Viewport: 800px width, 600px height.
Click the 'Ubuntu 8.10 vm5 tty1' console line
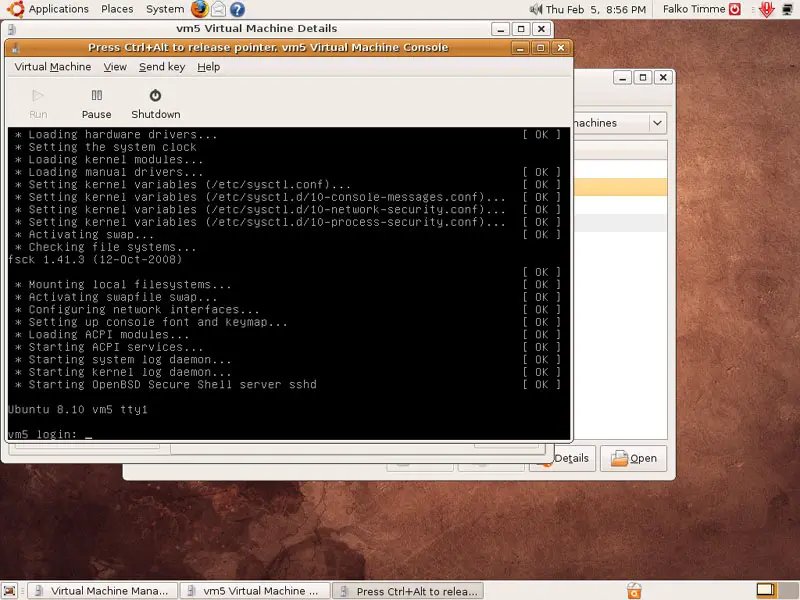tap(78, 409)
